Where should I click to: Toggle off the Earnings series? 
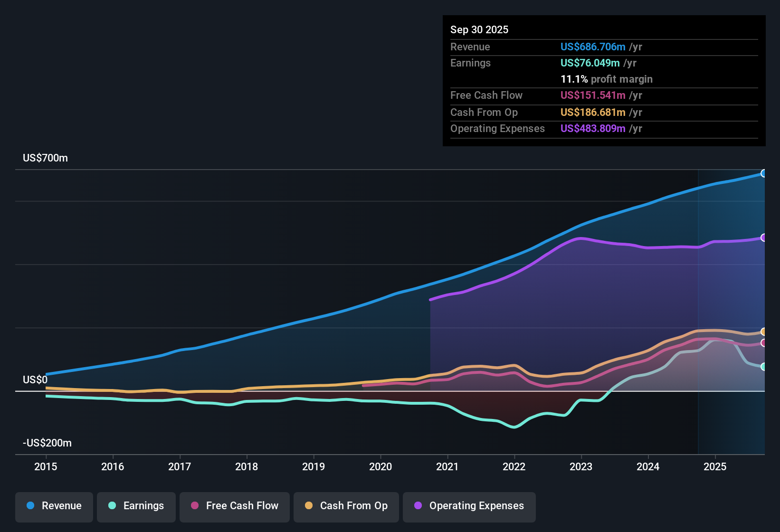point(136,506)
